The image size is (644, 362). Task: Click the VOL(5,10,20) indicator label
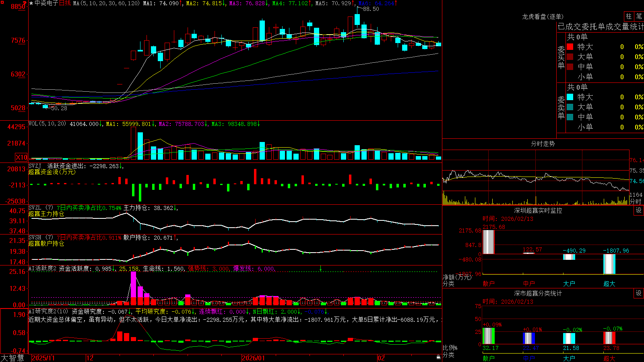coord(47,124)
